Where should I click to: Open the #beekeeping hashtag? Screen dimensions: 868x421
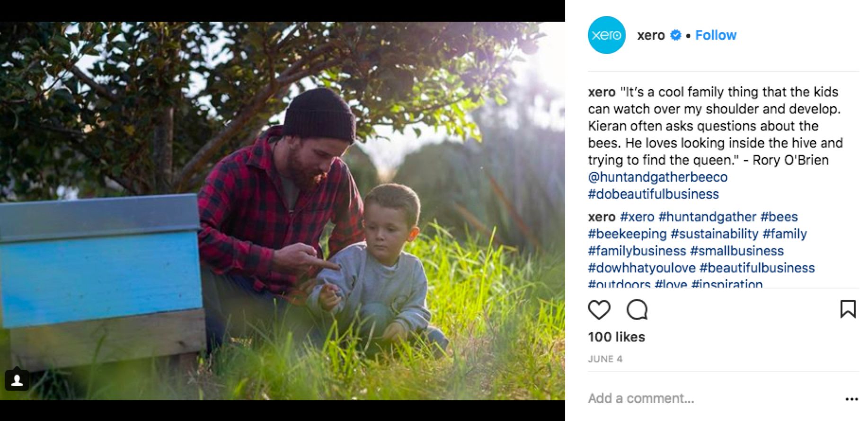[627, 234]
